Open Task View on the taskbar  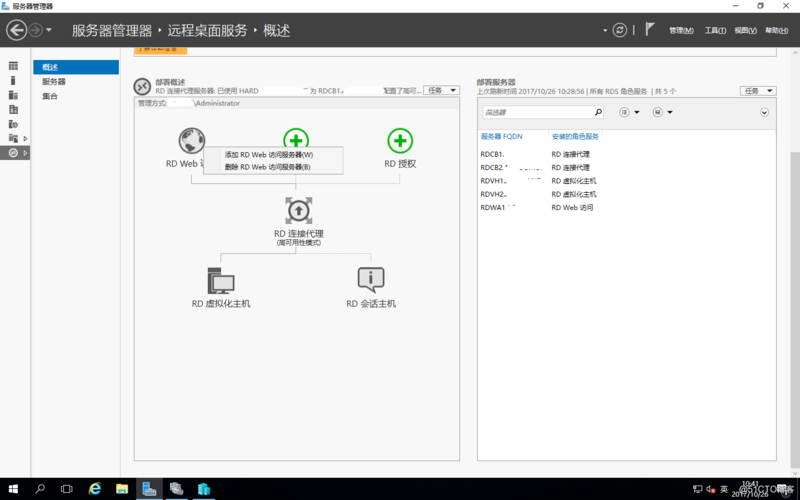click(x=66, y=489)
